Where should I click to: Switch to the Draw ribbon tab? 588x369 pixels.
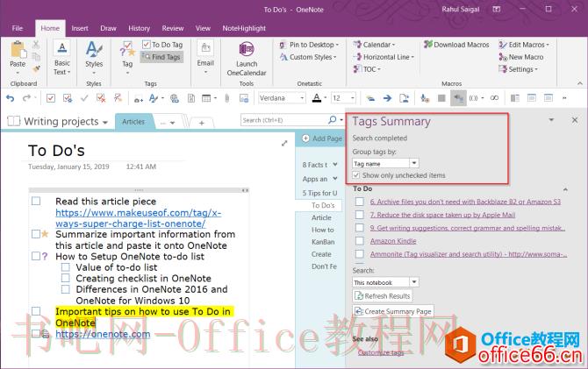click(108, 28)
